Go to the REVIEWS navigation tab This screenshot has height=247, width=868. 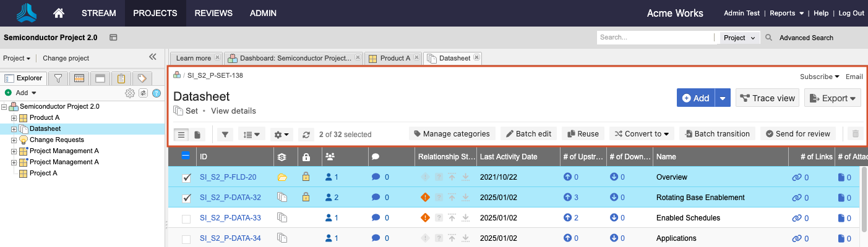point(213,13)
